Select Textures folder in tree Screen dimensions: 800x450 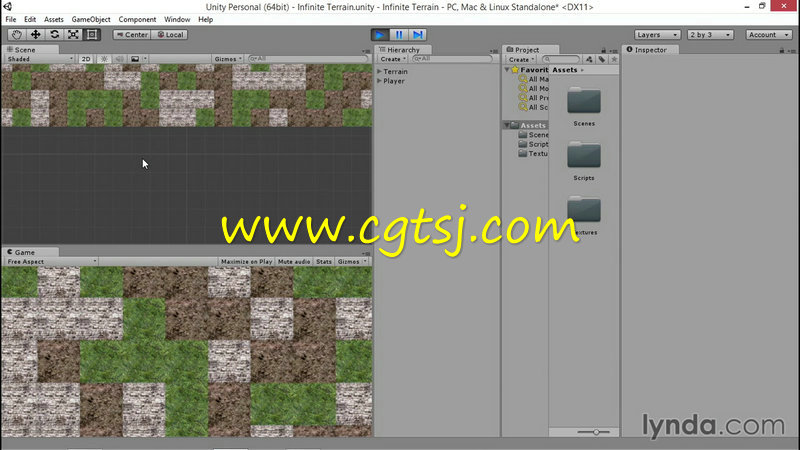pyautogui.click(x=534, y=153)
